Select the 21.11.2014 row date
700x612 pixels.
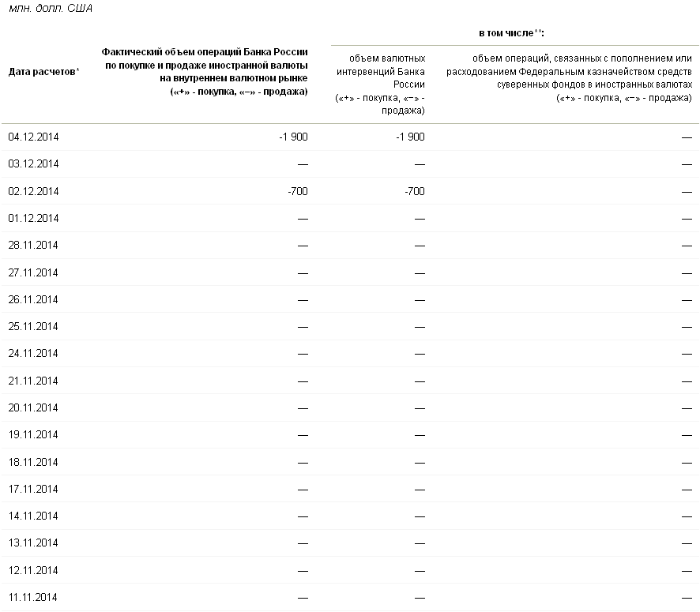33,381
